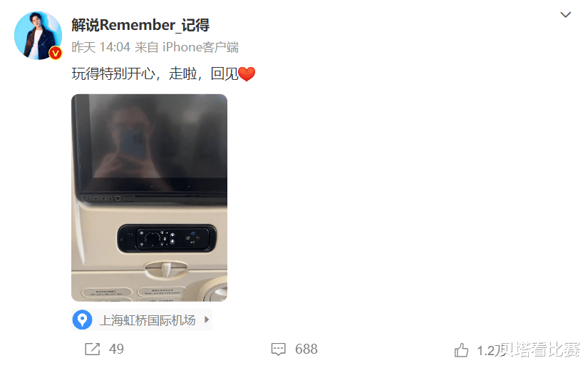Click the iPhone客户端 source link

[x=200, y=47]
